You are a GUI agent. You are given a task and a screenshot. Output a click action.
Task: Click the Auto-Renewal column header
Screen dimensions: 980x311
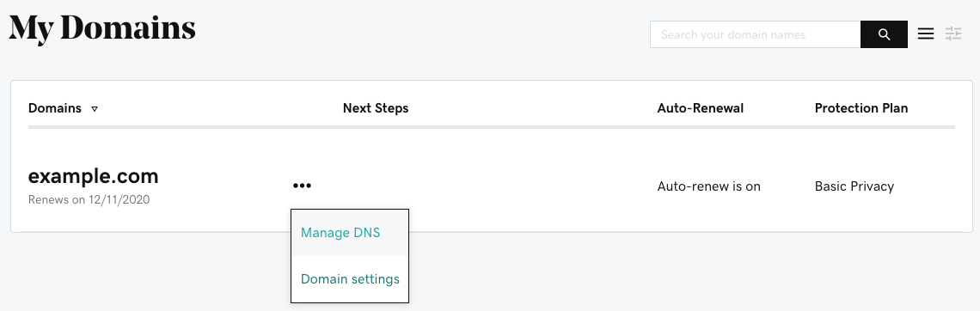[701, 108]
